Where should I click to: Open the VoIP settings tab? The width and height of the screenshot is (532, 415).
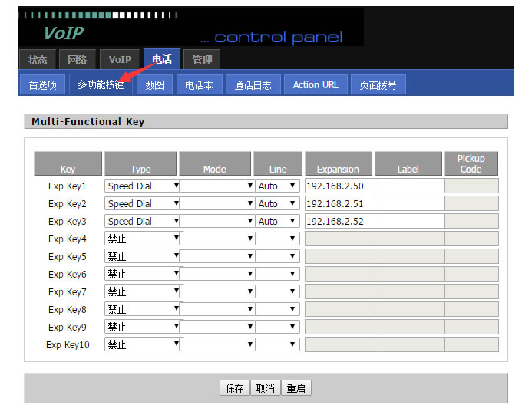click(119, 60)
